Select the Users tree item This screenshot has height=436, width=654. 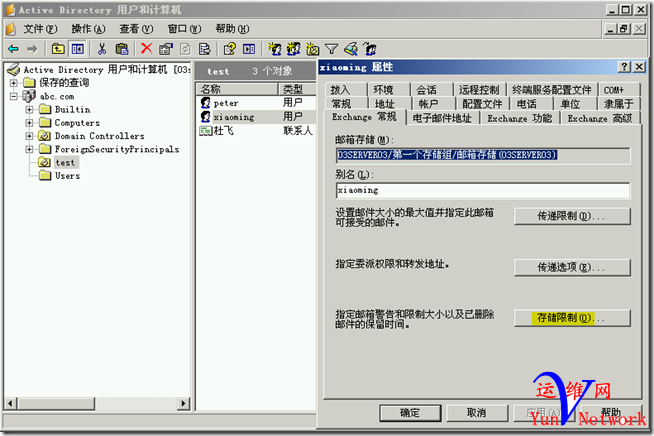coord(67,176)
